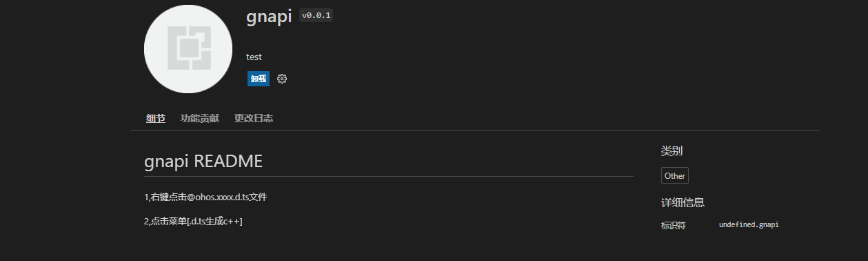Click the 标识符 label
The width and height of the screenshot is (868, 261).
point(674,225)
